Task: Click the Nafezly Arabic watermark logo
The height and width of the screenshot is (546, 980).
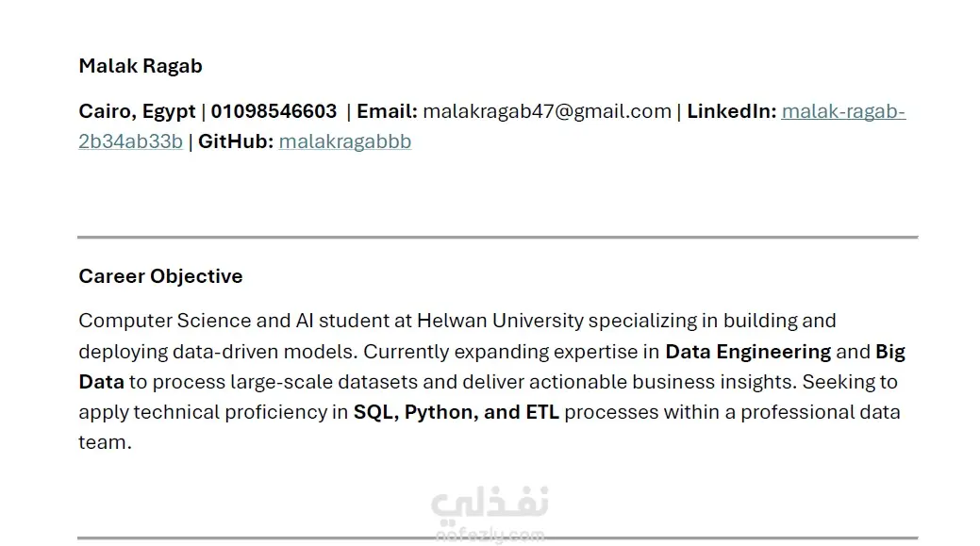Action: (x=490, y=505)
